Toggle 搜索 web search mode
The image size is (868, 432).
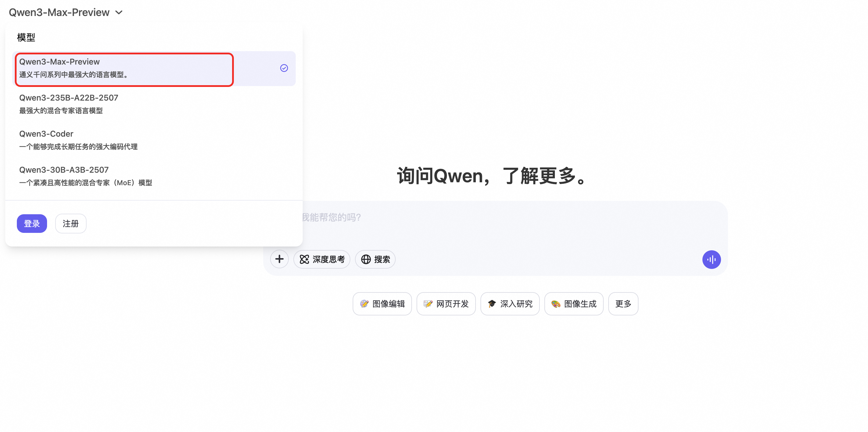click(x=375, y=259)
